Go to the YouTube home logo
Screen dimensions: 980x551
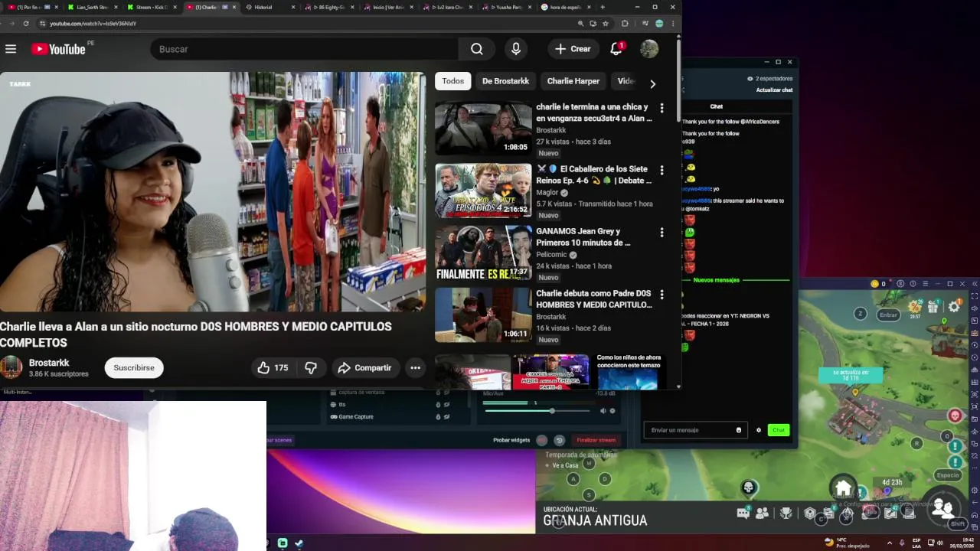[x=58, y=49]
